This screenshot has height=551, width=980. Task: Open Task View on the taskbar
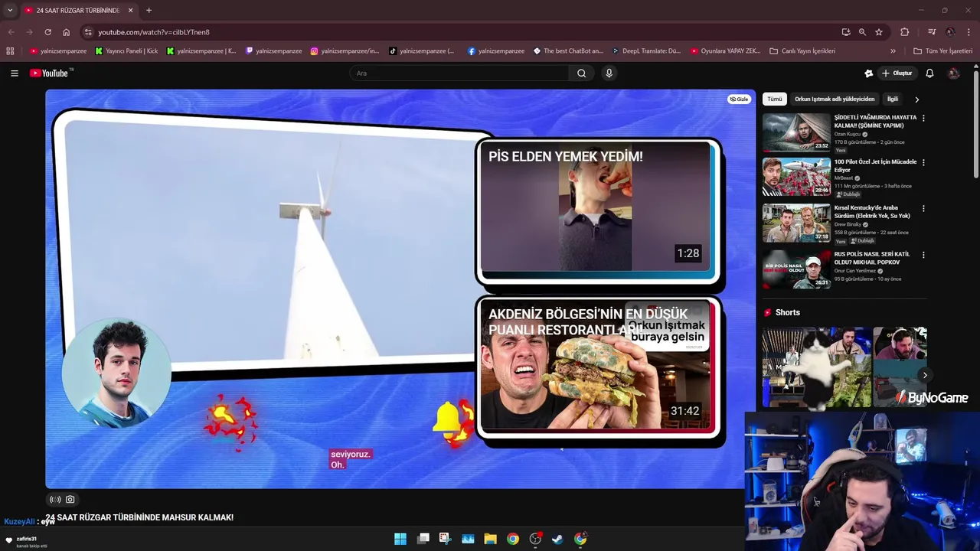click(x=423, y=539)
